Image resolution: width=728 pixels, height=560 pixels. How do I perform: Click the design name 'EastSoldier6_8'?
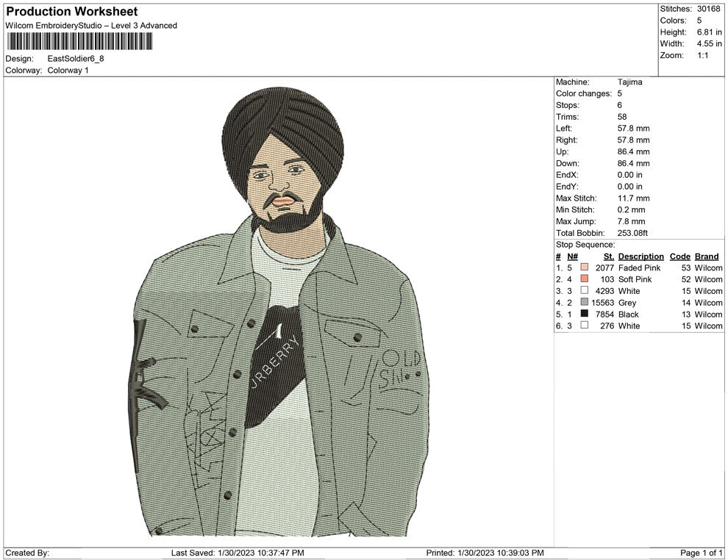pos(76,59)
